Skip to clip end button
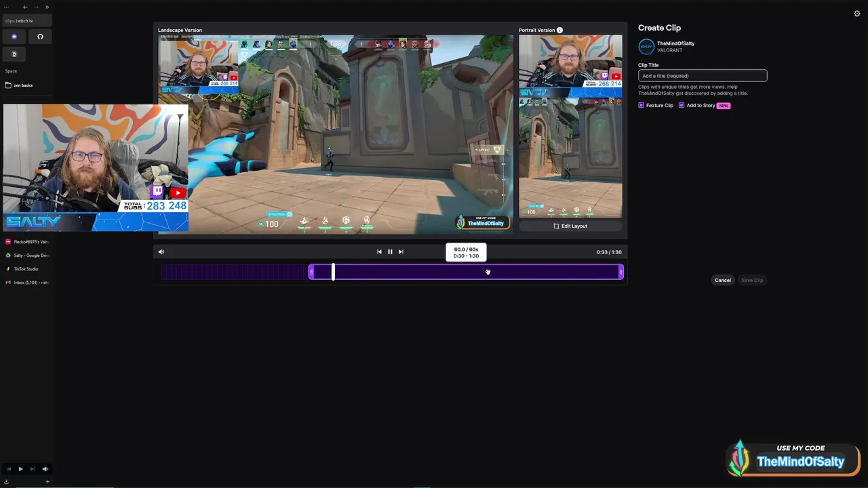 [x=401, y=252]
